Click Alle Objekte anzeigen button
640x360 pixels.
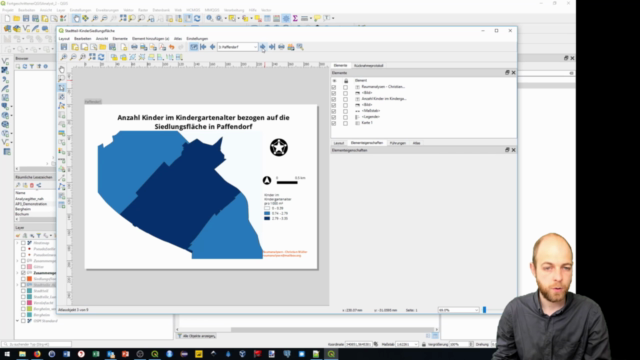197,336
